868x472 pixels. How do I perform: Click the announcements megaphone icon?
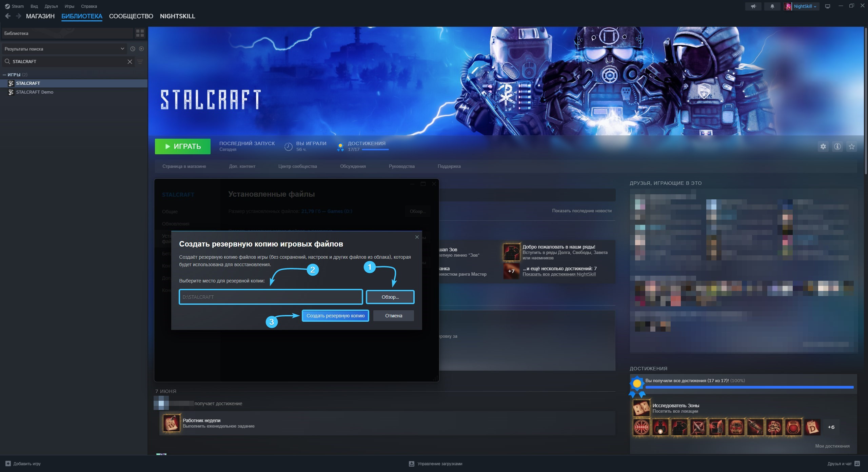point(753,6)
